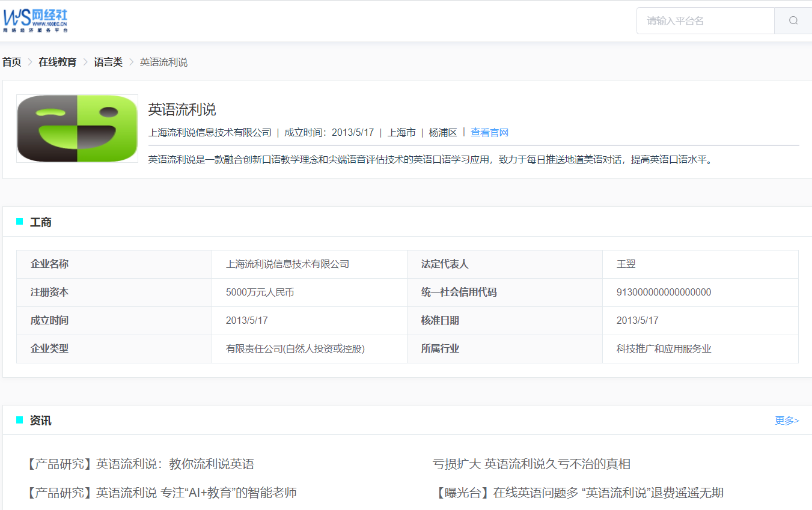Click the 913000000000000000 code value

point(664,293)
